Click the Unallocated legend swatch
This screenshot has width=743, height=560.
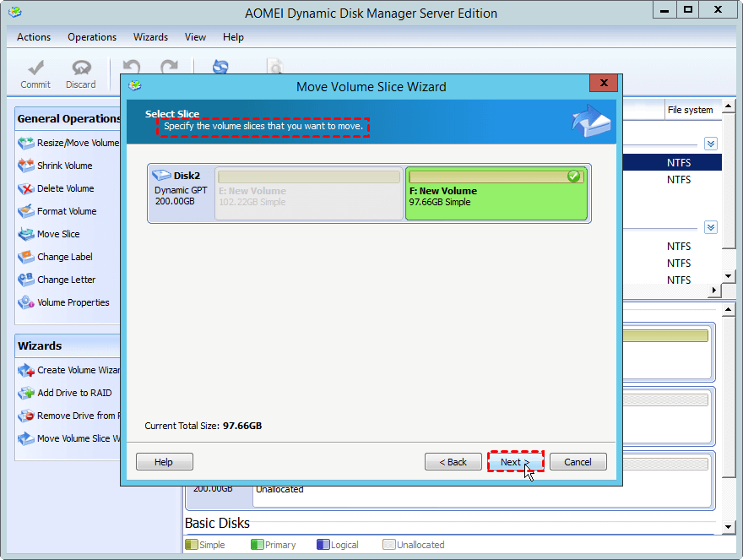pos(389,544)
